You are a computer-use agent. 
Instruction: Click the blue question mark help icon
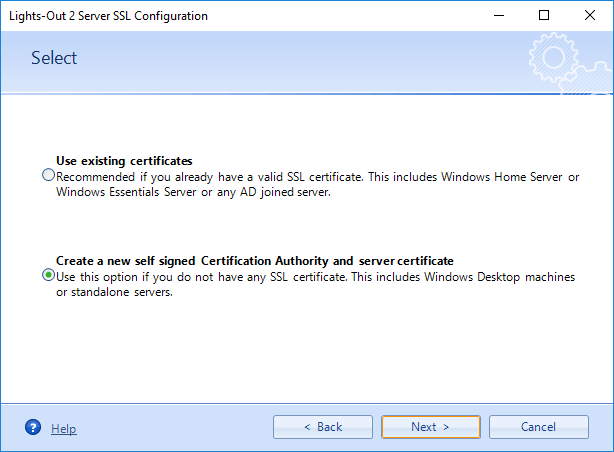click(33, 427)
